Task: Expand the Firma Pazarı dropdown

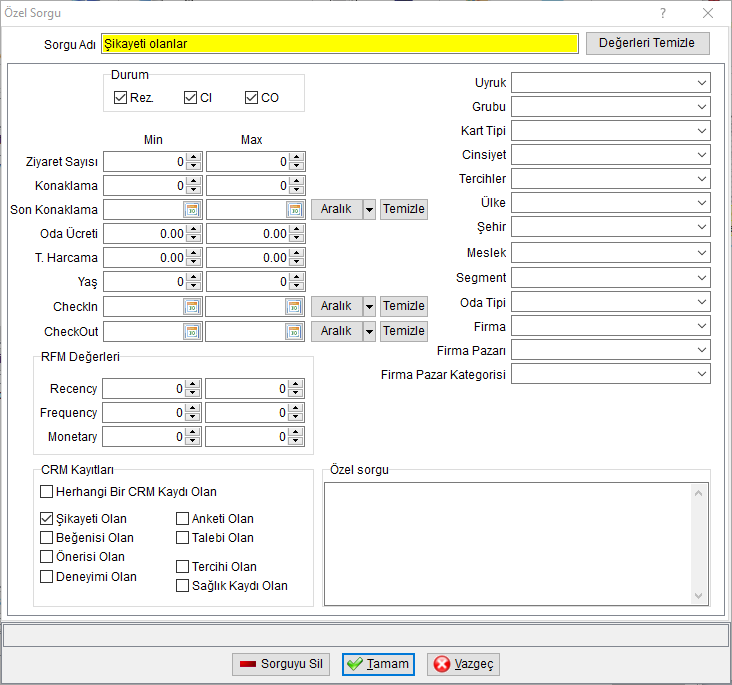Action: [702, 350]
